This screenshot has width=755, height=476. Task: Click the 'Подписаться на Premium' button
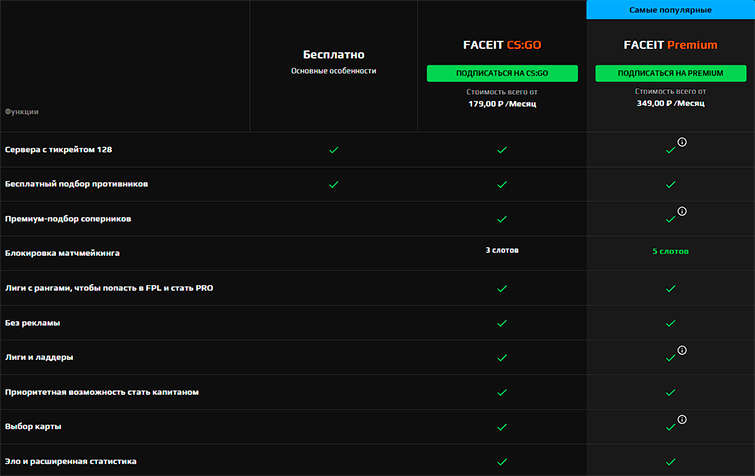click(671, 73)
